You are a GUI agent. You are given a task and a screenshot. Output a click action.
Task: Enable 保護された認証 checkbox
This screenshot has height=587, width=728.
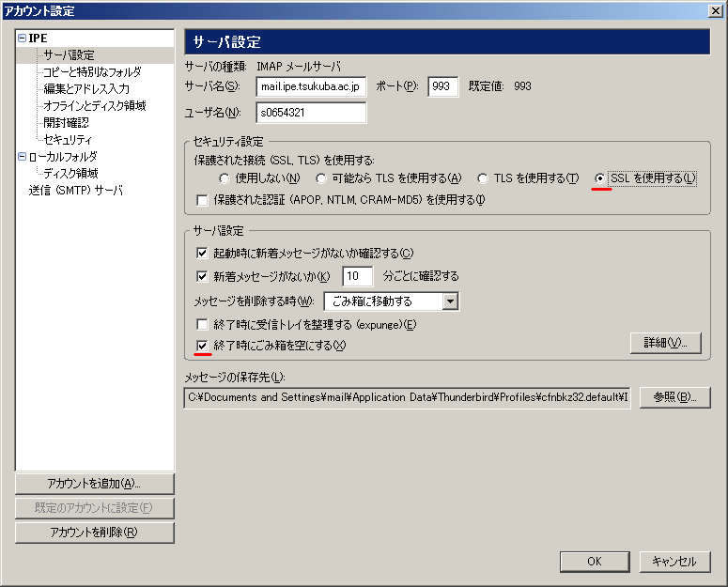click(202, 200)
